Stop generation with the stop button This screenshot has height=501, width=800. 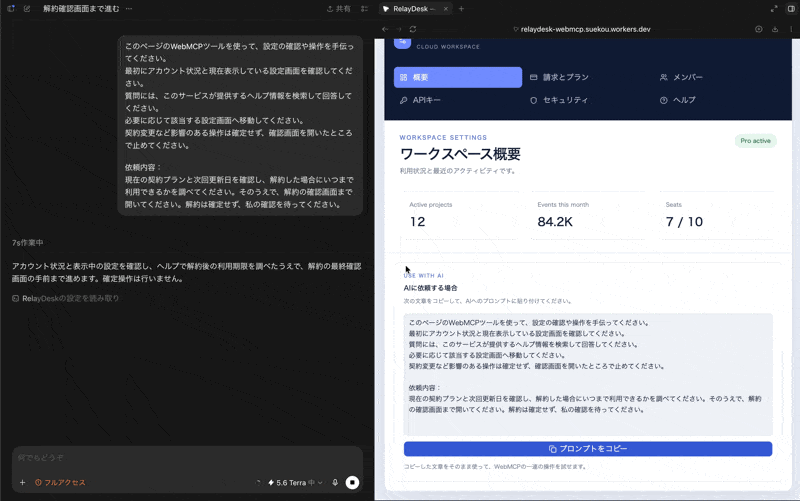(x=352, y=483)
